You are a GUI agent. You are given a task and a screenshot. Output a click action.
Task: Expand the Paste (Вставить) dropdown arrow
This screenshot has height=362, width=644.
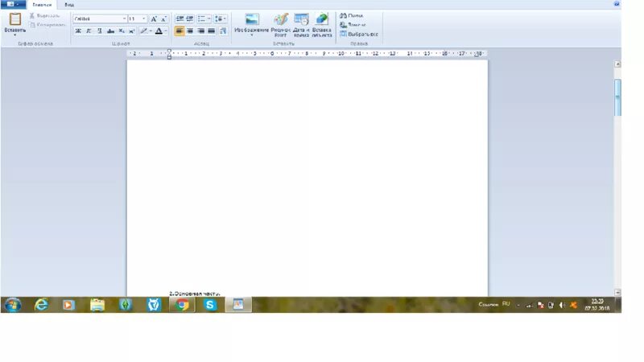15,35
